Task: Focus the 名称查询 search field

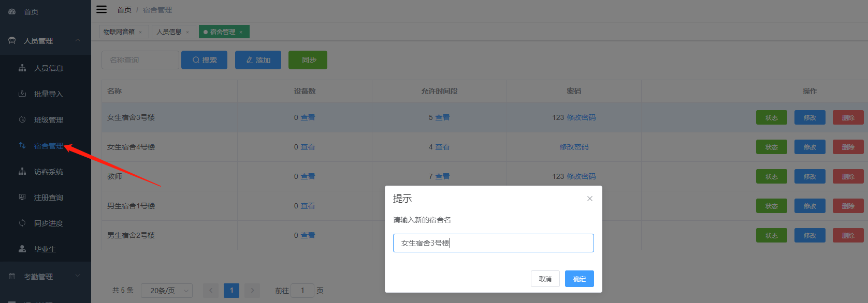Action: [x=140, y=60]
